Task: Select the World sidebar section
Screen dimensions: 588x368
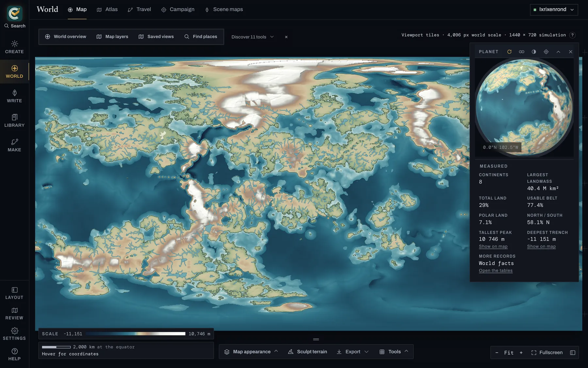Action: click(14, 72)
